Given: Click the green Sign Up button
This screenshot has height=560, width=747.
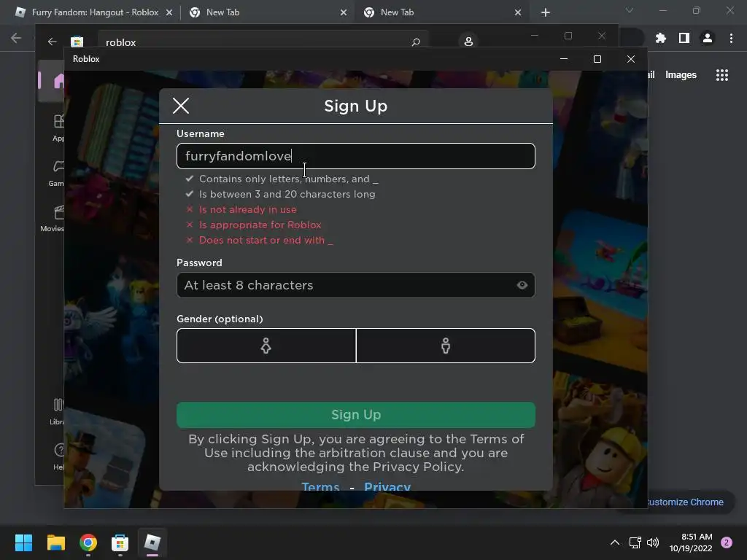Looking at the screenshot, I should point(355,415).
